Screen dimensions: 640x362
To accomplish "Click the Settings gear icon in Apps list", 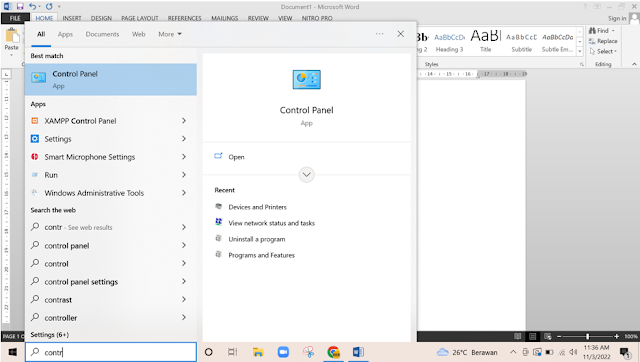I will (35, 139).
